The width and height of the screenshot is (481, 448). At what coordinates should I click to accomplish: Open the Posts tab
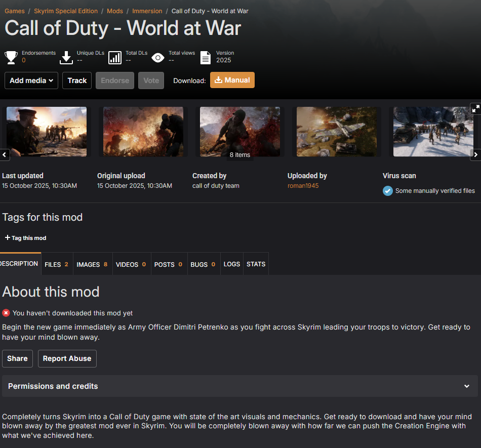(169, 264)
